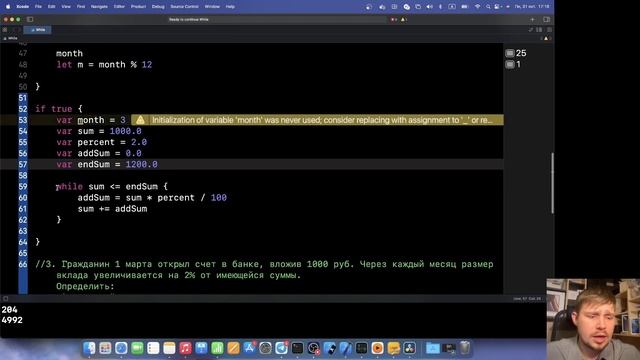Open the Navigate menu

99,7
